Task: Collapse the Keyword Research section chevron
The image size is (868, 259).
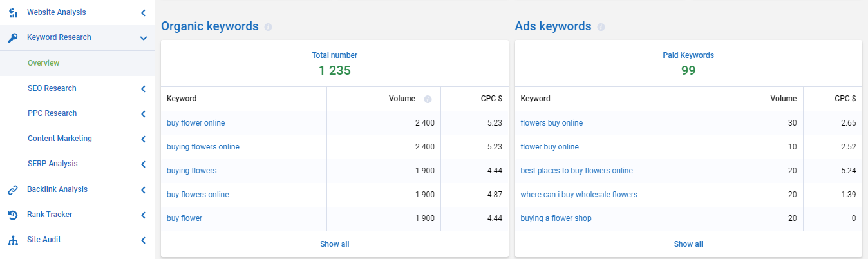Action: [x=143, y=38]
